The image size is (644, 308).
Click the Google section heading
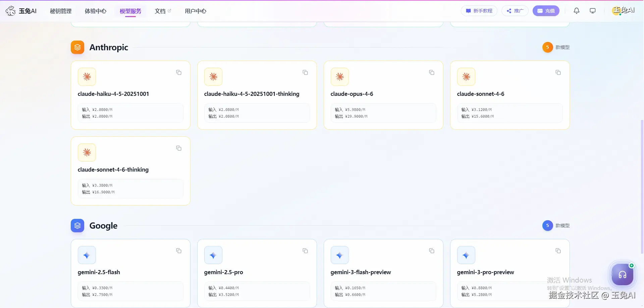coord(103,226)
